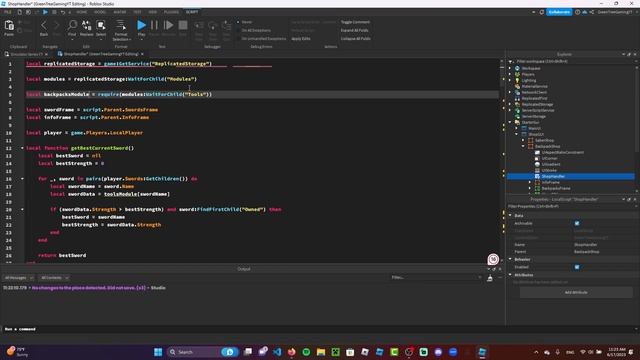Screen dimensions: 640x360
Task: Collapse the Behavior properties section
Action: click(510, 259)
